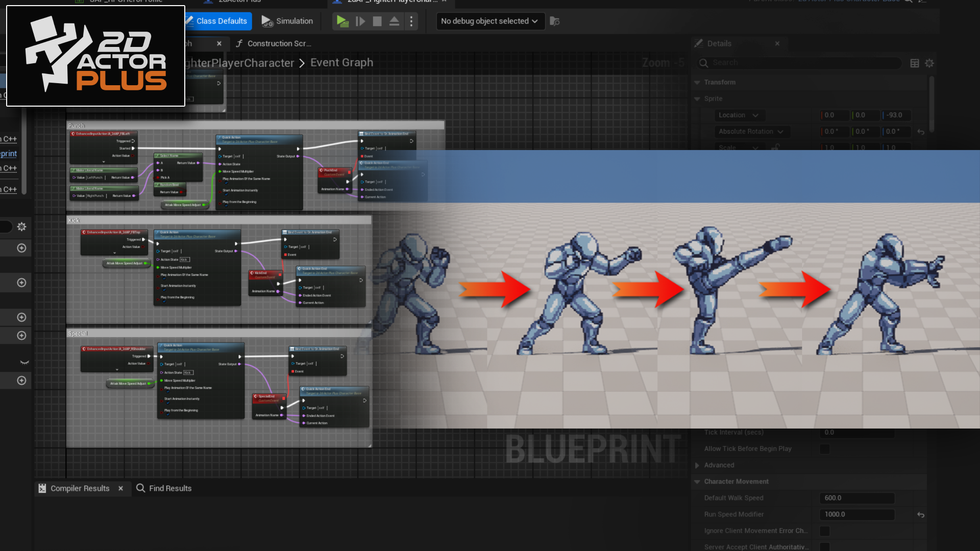Switch to the Construction Script tab

(x=279, y=43)
